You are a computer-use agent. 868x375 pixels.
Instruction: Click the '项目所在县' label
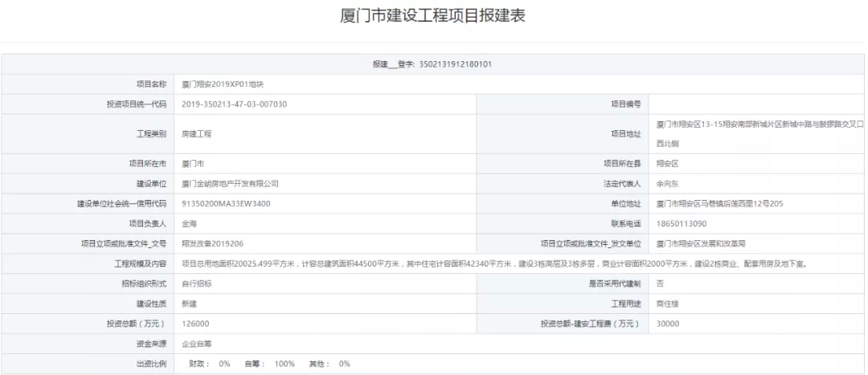(x=622, y=164)
